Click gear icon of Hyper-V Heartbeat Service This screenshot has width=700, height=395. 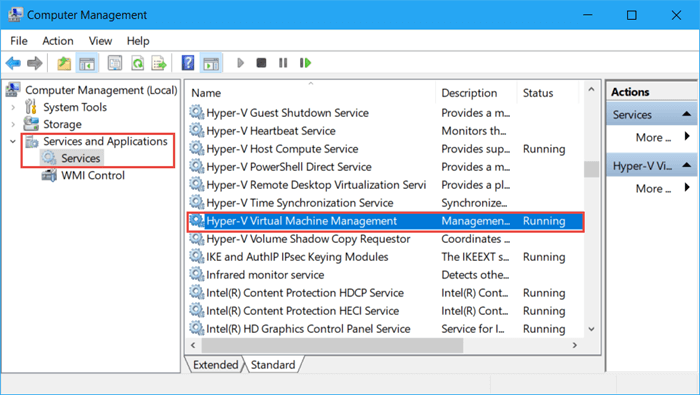point(196,130)
